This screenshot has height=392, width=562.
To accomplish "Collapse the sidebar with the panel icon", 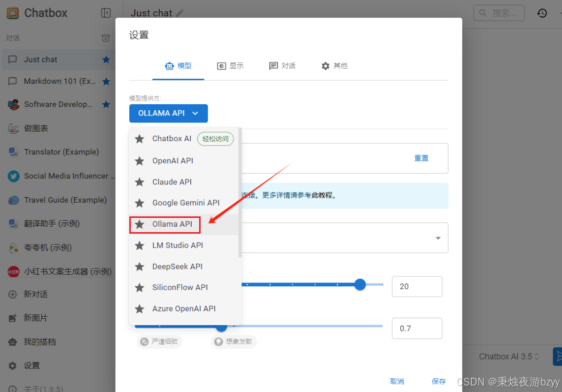I will pos(106,13).
